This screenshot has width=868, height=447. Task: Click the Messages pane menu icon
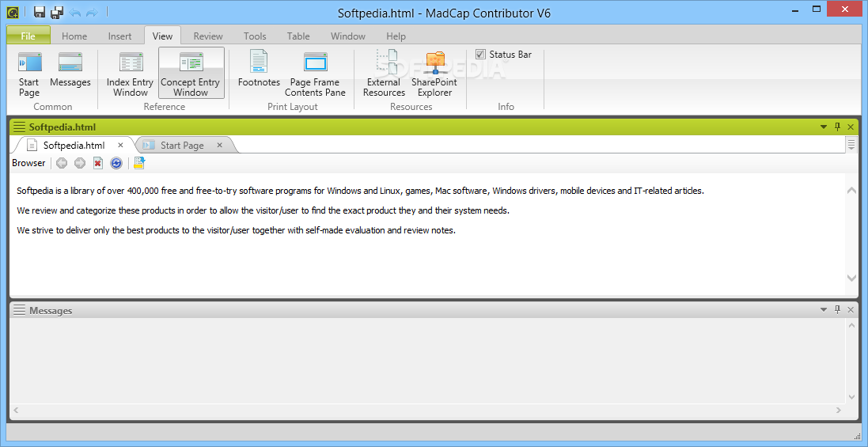click(x=19, y=310)
